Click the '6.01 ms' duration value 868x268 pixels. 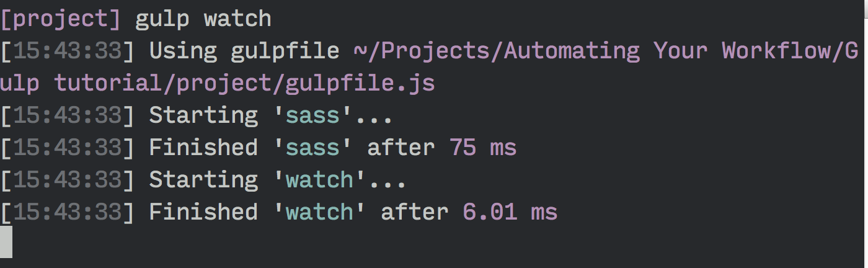tap(510, 212)
